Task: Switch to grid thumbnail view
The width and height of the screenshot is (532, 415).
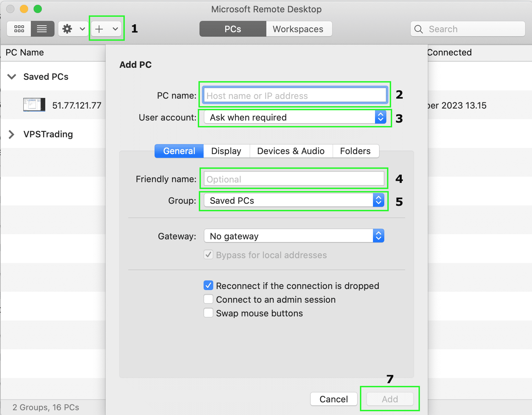Action: (x=19, y=29)
